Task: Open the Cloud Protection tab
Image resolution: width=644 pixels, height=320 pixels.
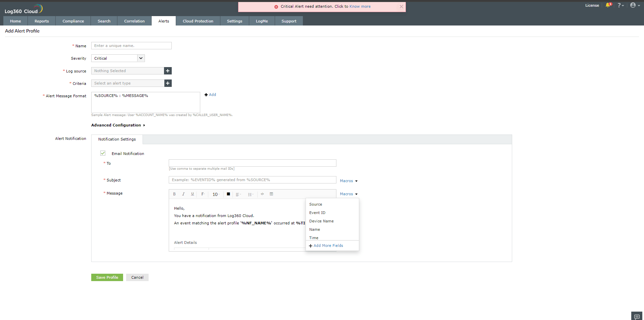Action: [198, 21]
